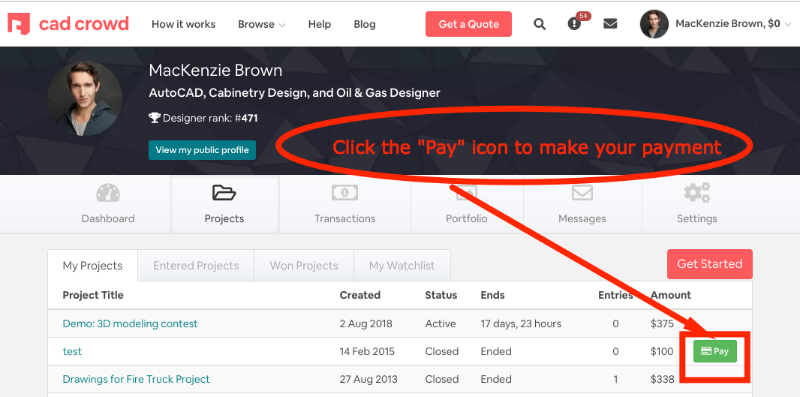
Task: Open How it works page
Action: tap(183, 24)
